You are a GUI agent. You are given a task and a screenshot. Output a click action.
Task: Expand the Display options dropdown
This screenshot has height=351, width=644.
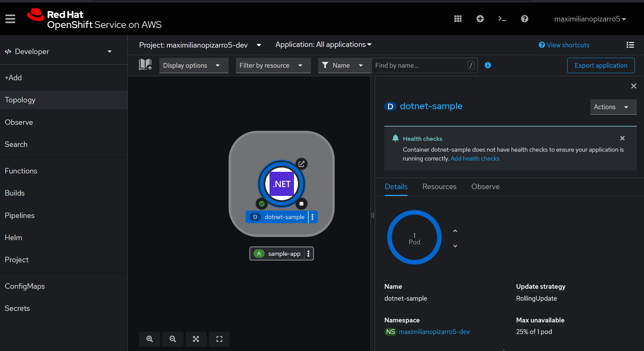(x=194, y=65)
